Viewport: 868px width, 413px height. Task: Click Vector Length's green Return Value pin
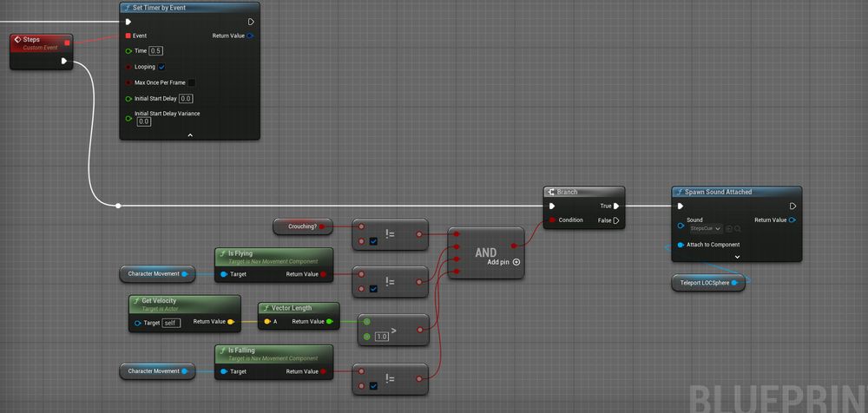point(329,322)
